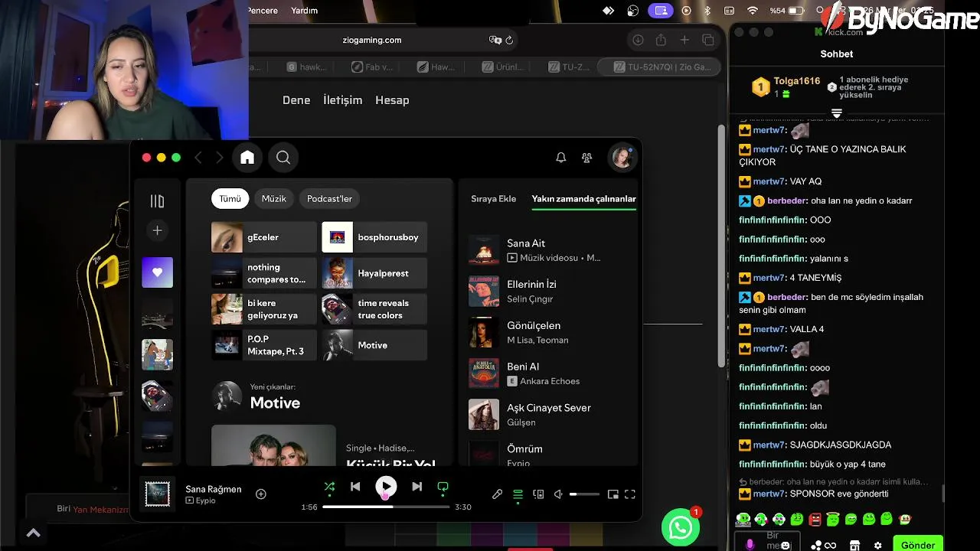Open new Safari tab
The image size is (980, 551).
(x=684, y=40)
